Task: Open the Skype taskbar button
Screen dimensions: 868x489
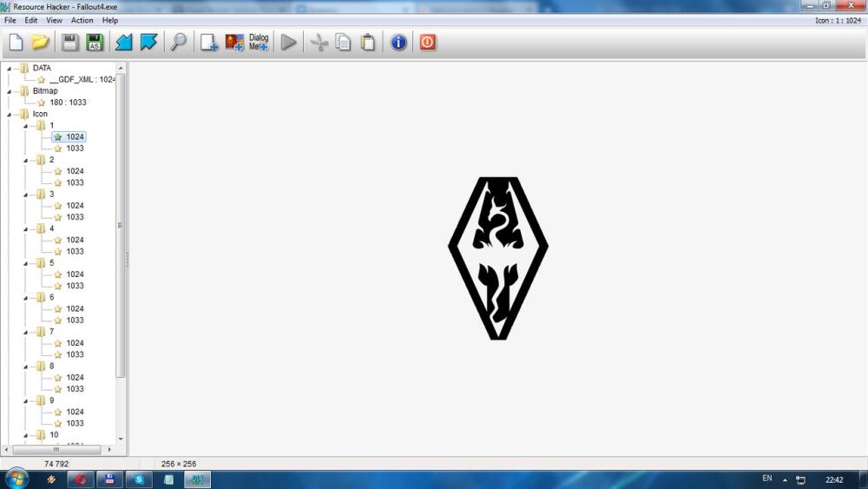Action: [139, 479]
